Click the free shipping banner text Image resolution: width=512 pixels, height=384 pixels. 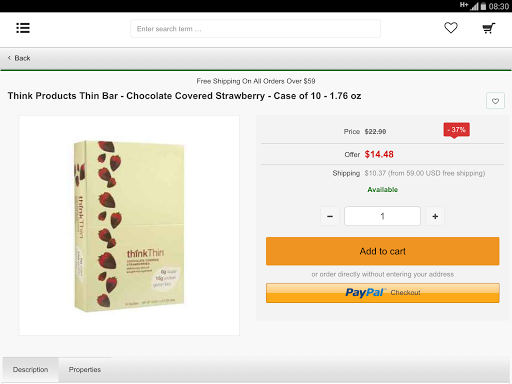point(256,81)
